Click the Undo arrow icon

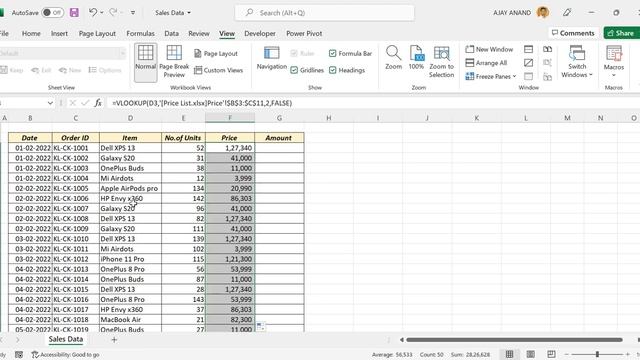coord(93,13)
